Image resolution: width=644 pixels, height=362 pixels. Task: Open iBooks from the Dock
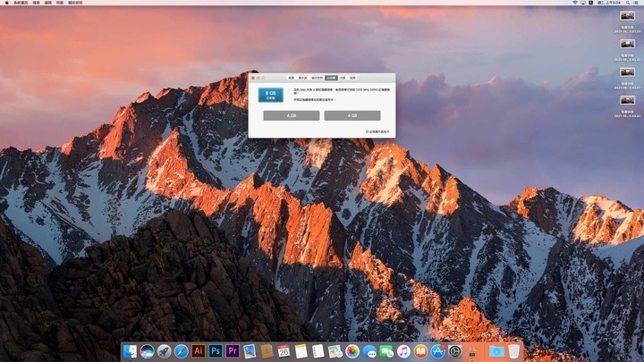(420, 351)
